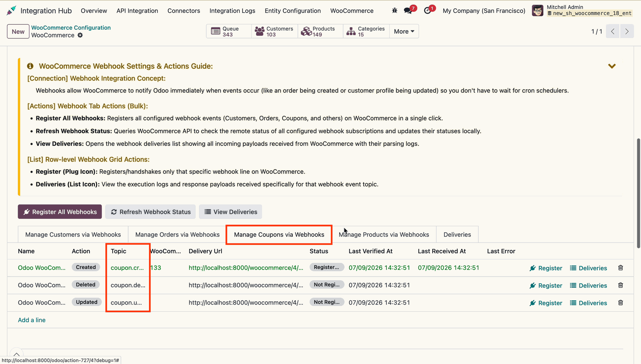
Task: View Deliveries for Updated coupon row
Action: pos(588,303)
